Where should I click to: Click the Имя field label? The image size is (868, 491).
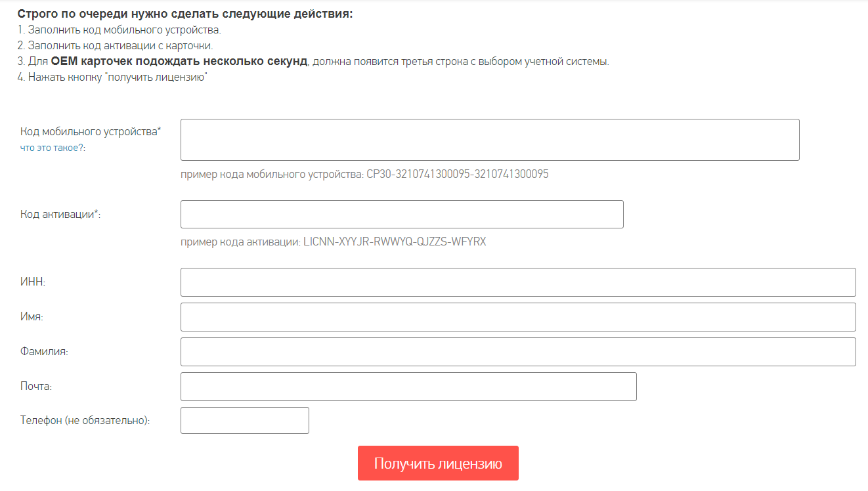tap(32, 317)
